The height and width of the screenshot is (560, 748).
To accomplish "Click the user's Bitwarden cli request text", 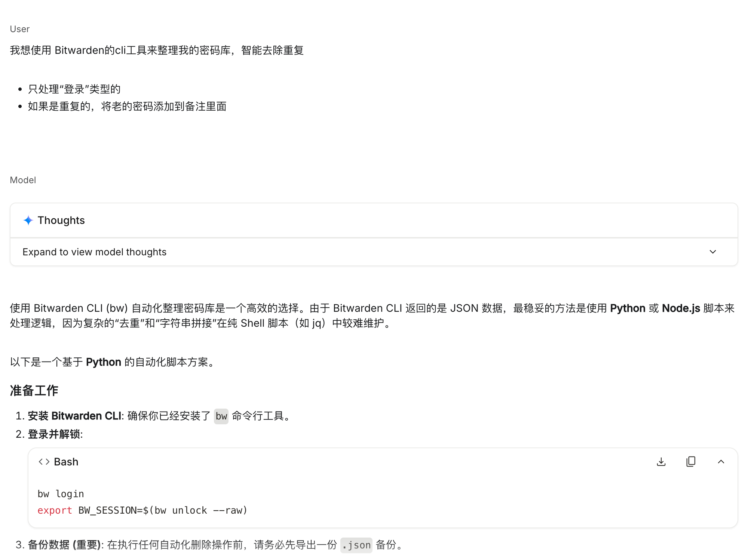I will pyautogui.click(x=157, y=50).
